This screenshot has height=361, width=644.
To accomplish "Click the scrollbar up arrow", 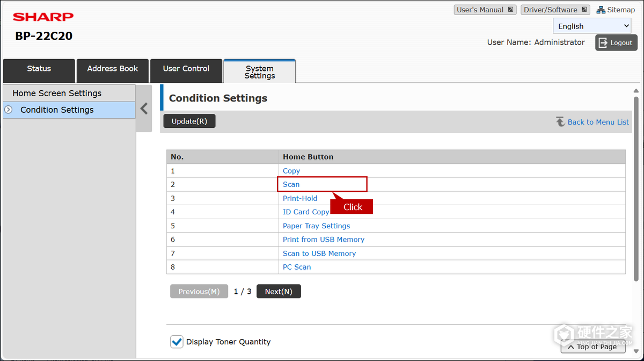I will 636,91.
